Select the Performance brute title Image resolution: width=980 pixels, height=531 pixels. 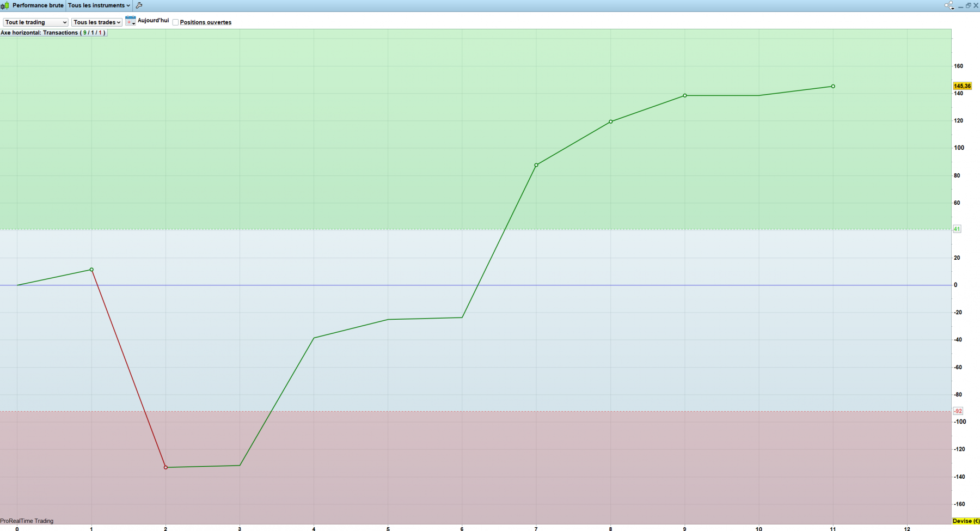tap(38, 5)
